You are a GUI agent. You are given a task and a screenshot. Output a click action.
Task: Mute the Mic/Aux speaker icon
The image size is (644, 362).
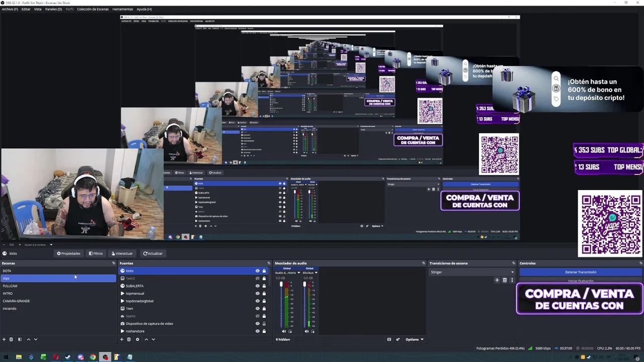[x=307, y=331]
